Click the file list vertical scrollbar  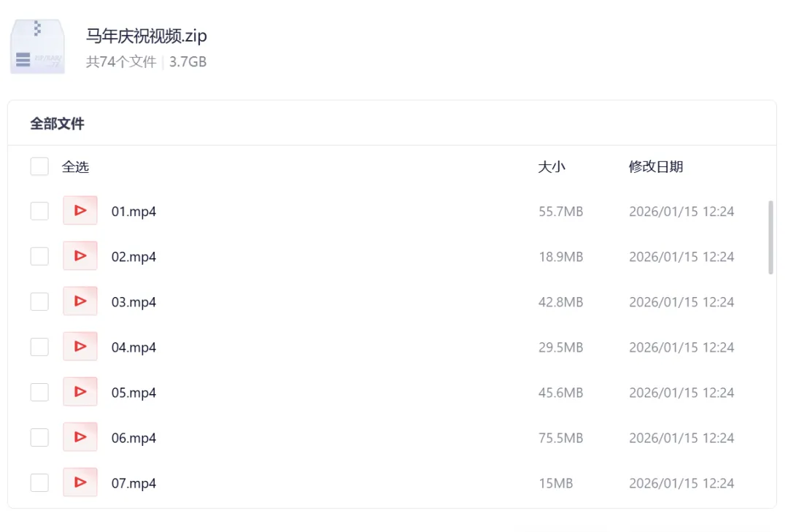pos(771,238)
